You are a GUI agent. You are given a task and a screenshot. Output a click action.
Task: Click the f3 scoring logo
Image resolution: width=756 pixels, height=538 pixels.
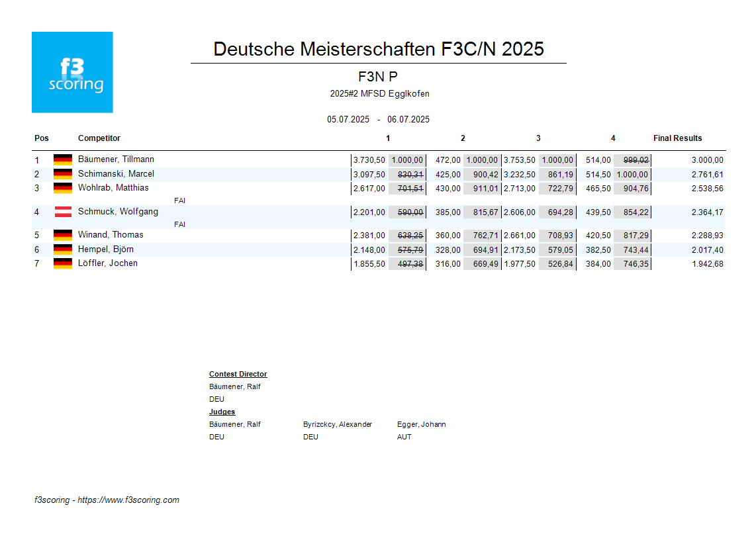pyautogui.click(x=72, y=72)
